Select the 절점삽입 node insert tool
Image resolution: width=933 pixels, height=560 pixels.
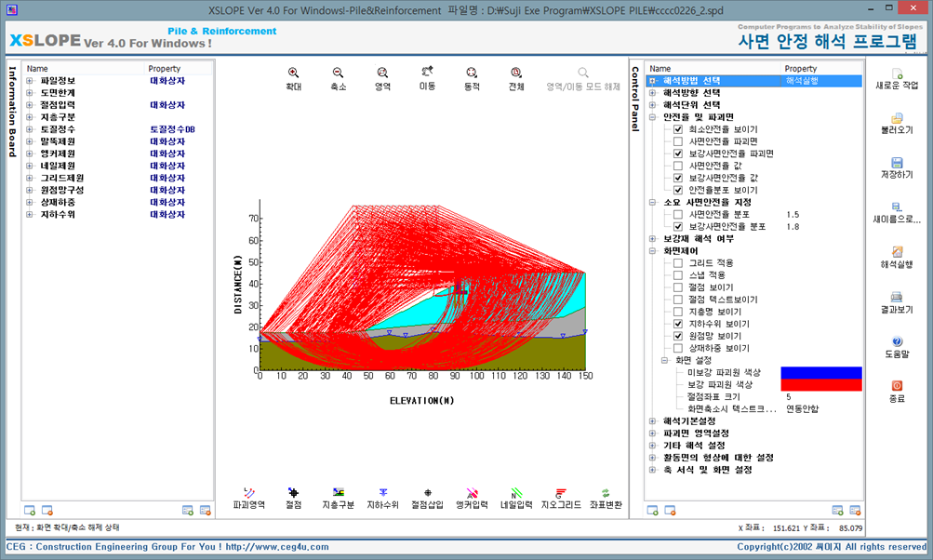pyautogui.click(x=427, y=492)
